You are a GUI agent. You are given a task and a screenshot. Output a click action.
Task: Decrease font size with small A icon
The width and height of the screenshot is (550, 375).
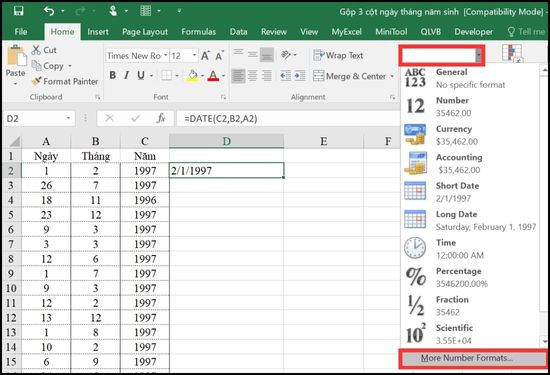pyautogui.click(x=219, y=56)
